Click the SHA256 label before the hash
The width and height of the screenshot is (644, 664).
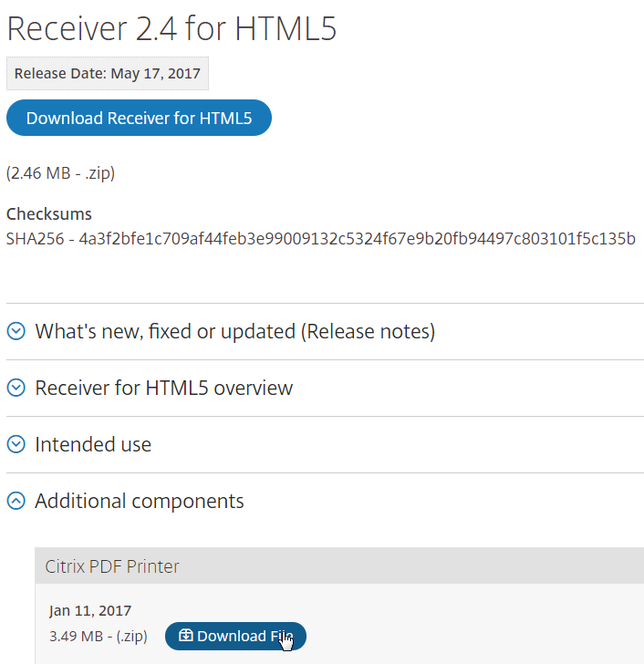pos(36,238)
